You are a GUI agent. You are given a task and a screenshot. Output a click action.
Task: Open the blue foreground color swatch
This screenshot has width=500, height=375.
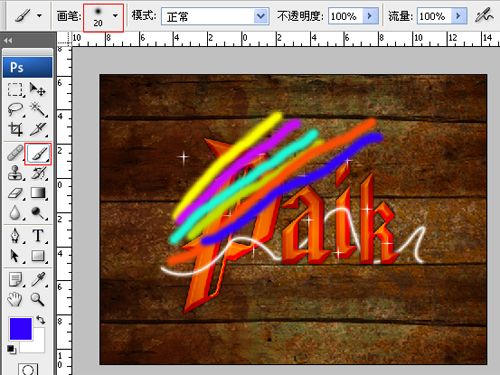pyautogui.click(x=21, y=329)
